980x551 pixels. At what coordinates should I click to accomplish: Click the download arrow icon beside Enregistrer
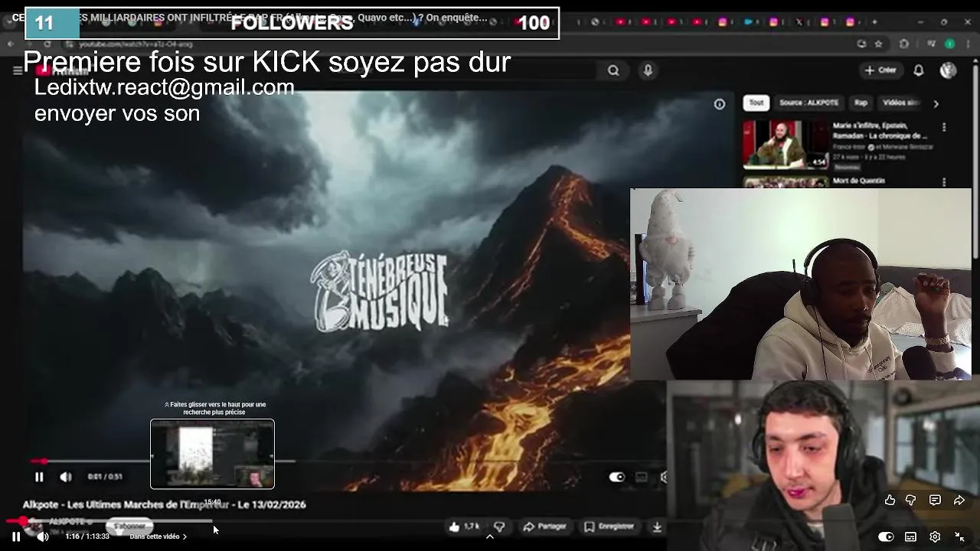[657, 527]
